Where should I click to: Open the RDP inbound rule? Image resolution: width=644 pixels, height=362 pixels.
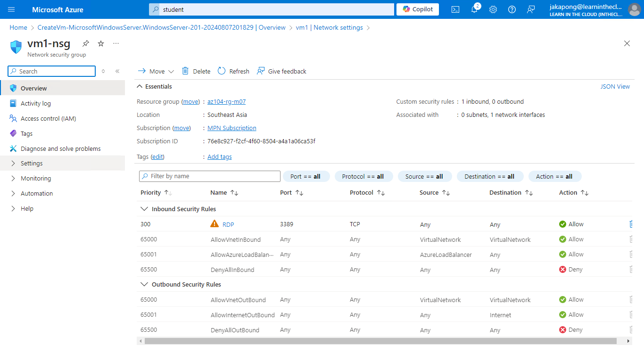[x=228, y=224]
